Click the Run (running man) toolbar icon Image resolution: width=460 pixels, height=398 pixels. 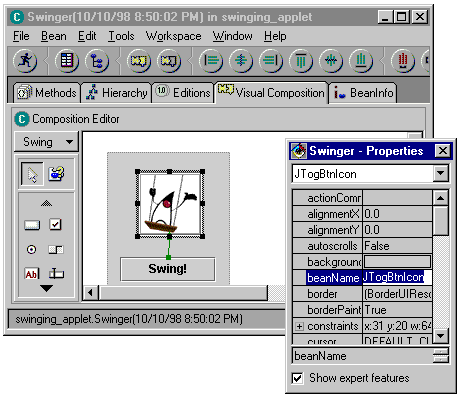tap(25, 61)
